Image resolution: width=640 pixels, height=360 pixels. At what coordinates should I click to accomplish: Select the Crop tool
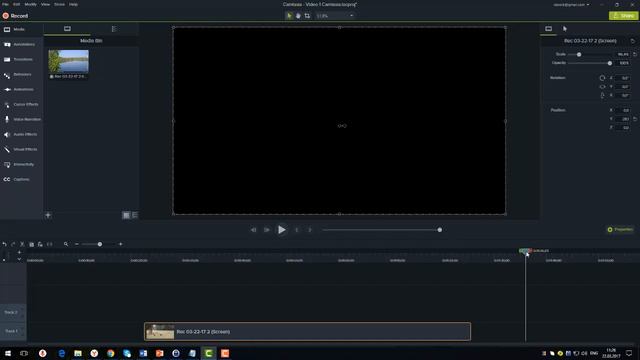[307, 16]
